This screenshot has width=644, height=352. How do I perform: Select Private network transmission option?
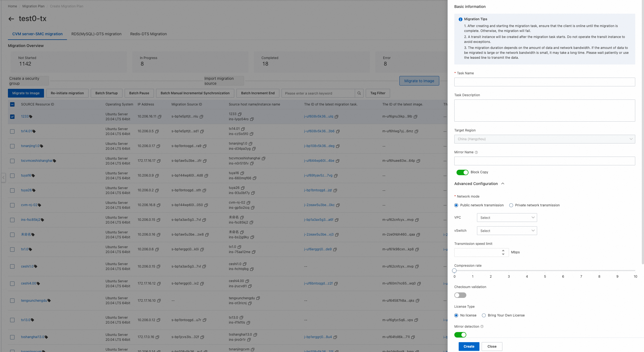(511, 205)
